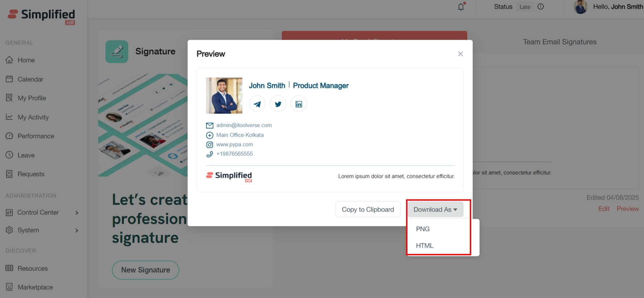The image size is (644, 298).
Task: Close the Preview dialog
Action: 460,54
